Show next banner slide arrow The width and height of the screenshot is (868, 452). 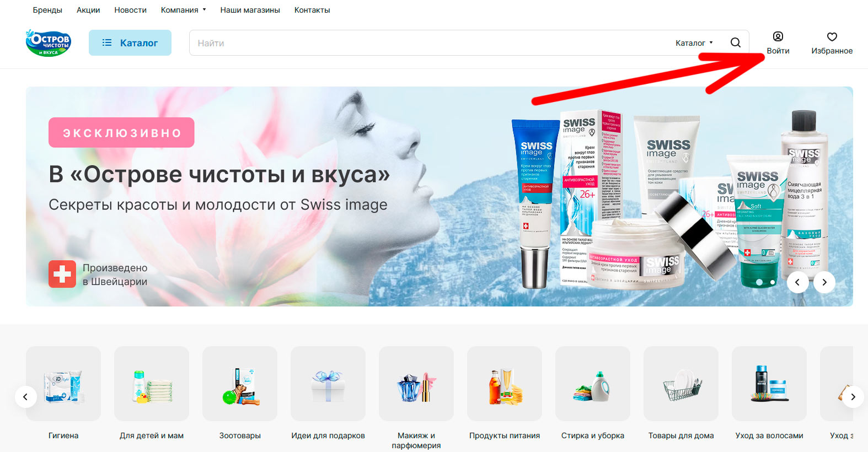coord(824,282)
